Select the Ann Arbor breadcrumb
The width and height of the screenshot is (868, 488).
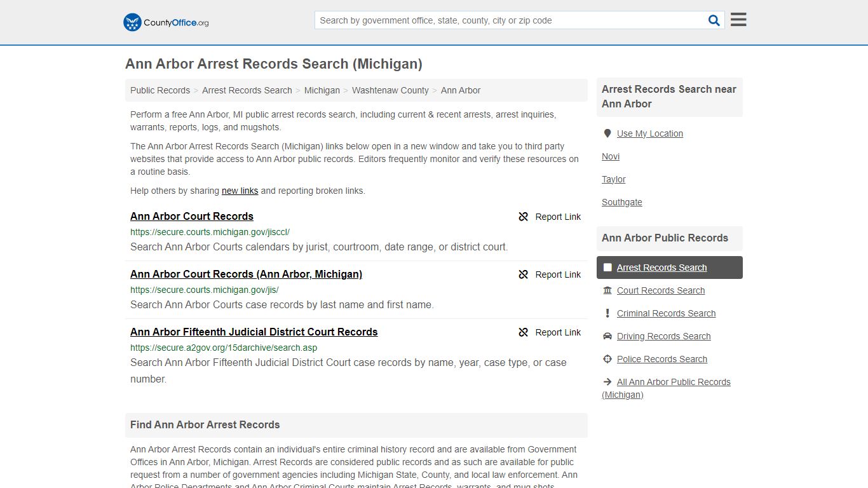click(x=461, y=90)
